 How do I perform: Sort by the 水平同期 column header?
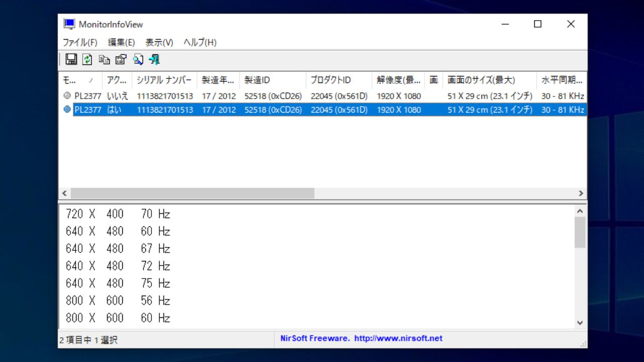(x=561, y=80)
